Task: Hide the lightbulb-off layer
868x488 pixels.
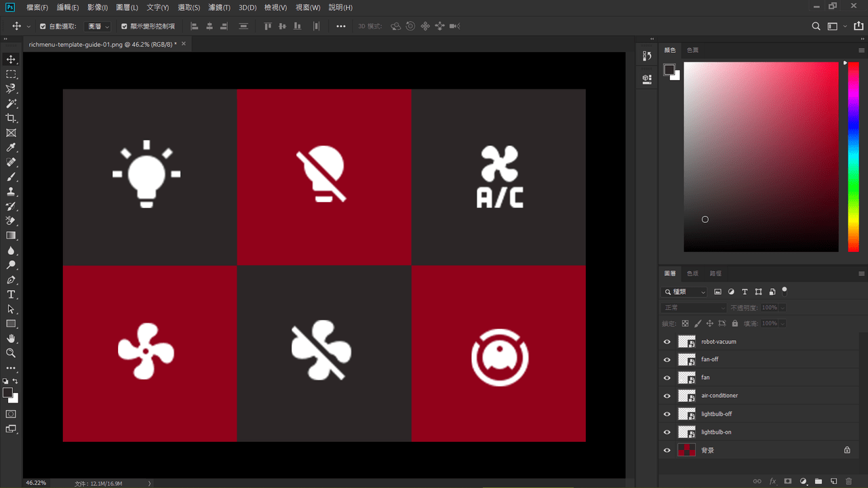Action: pos(667,414)
